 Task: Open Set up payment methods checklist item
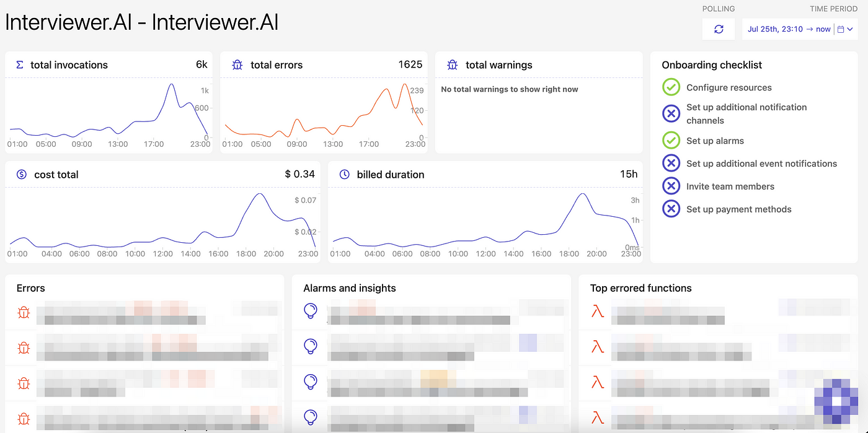pyautogui.click(x=739, y=209)
